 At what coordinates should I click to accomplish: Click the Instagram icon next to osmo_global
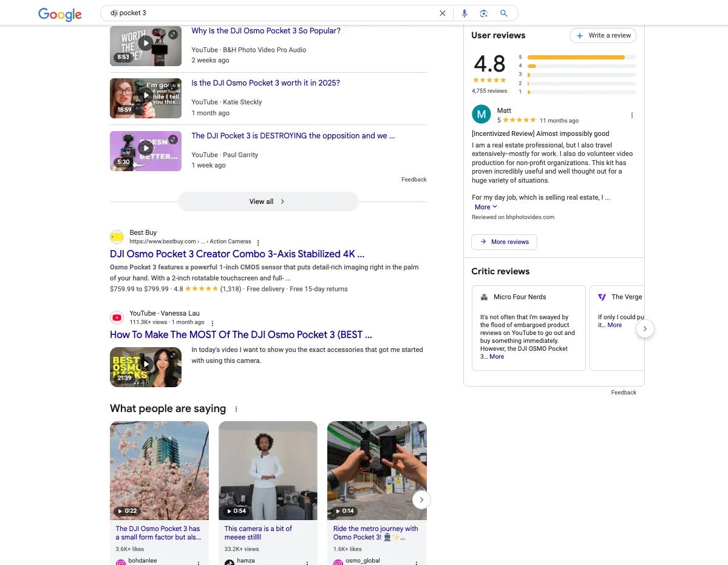[x=338, y=562]
